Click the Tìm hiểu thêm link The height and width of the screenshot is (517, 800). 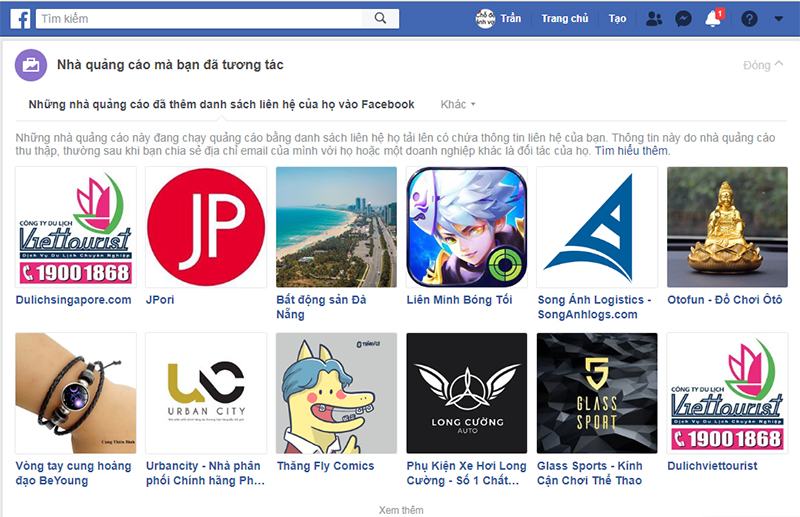pyautogui.click(x=633, y=151)
